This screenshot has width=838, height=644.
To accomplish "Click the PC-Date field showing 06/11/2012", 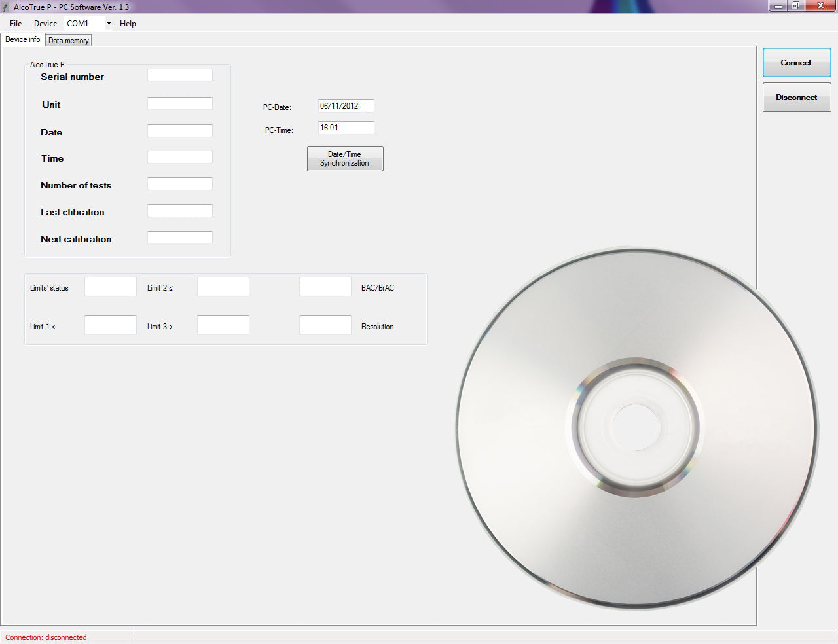I will (346, 105).
